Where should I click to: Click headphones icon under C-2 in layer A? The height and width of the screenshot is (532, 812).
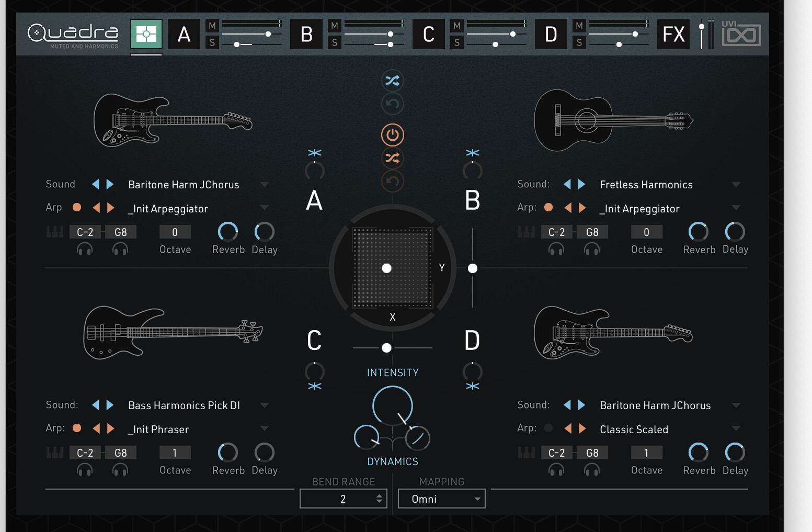pos(85,250)
